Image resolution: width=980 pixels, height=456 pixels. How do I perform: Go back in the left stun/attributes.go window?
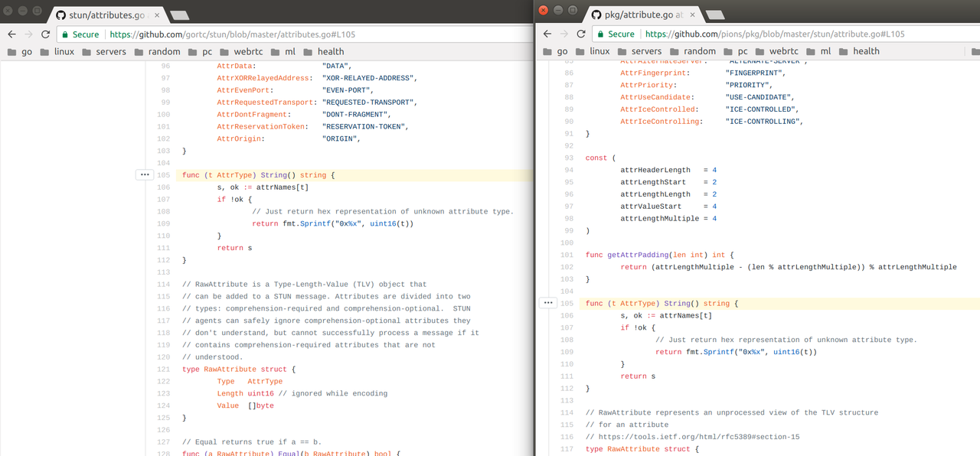click(x=11, y=34)
